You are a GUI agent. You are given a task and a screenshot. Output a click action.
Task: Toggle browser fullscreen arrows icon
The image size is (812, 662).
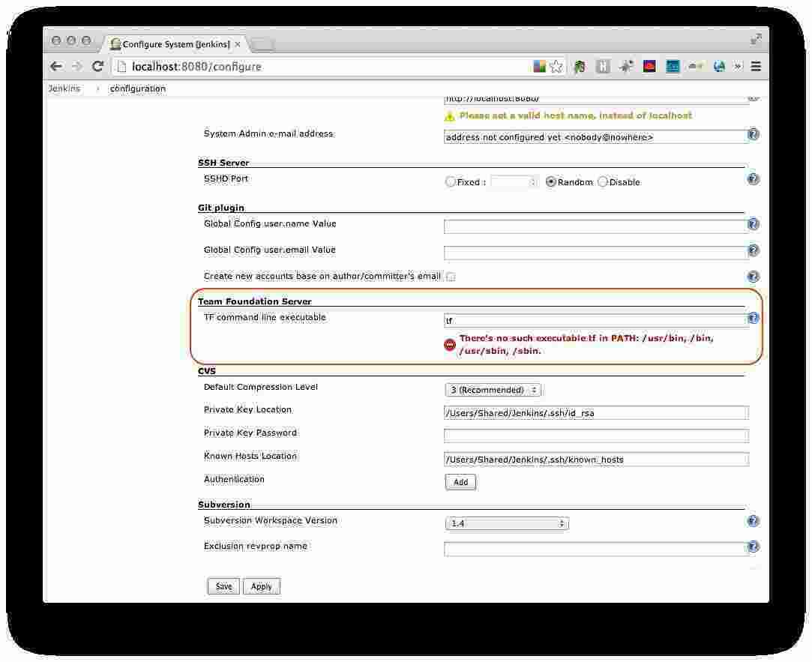(x=756, y=40)
